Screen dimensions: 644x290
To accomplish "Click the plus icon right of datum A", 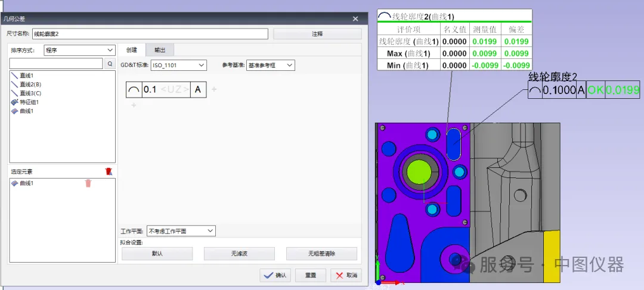I will 214,89.
